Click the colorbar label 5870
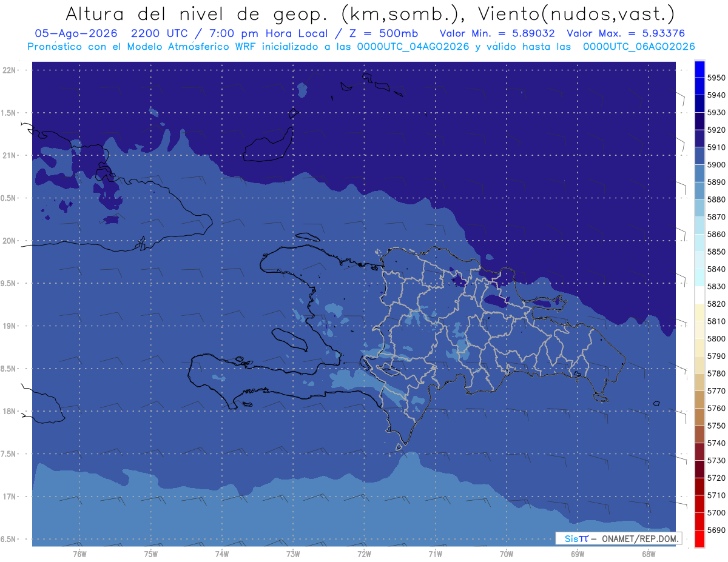The height and width of the screenshot is (562, 728). click(716, 217)
